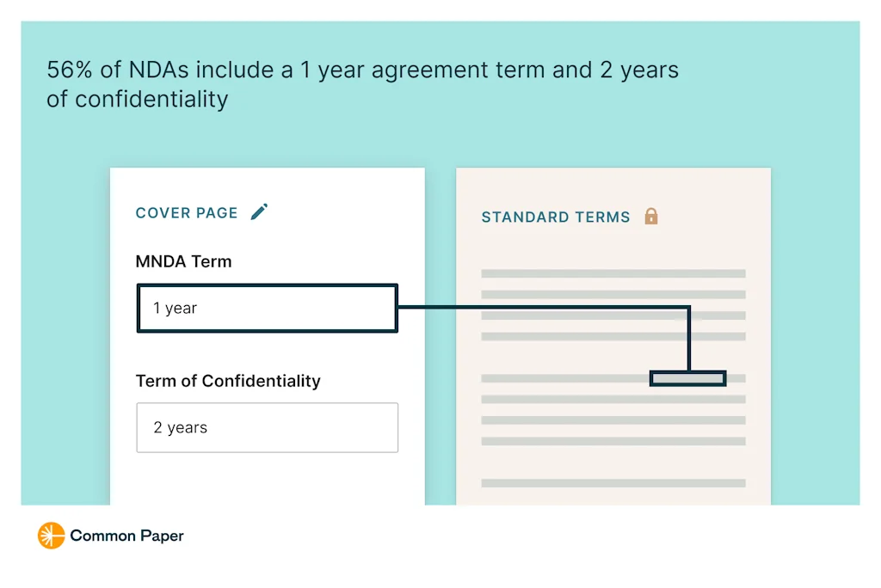This screenshot has height=588, width=881.
Task: Select the MNDA Term field showing 1 year
Action: pyautogui.click(x=267, y=308)
